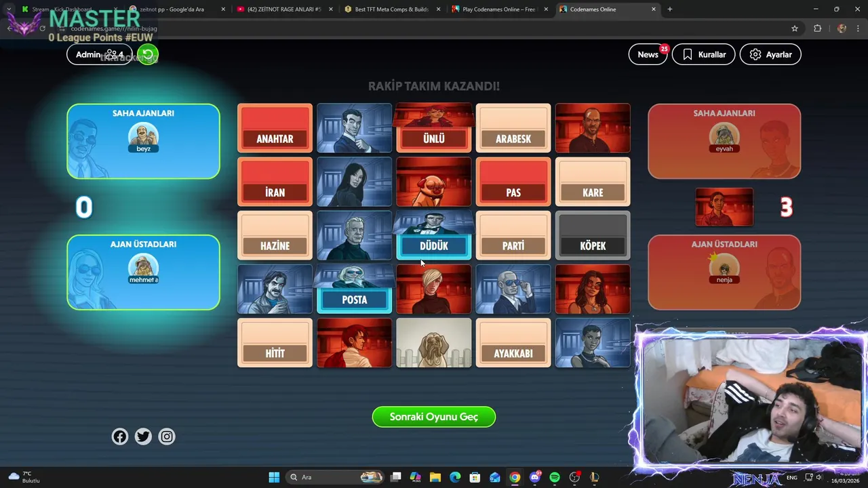Switch to Chrome on the taskbar
Viewport: 868px width, 488px height.
point(515,477)
